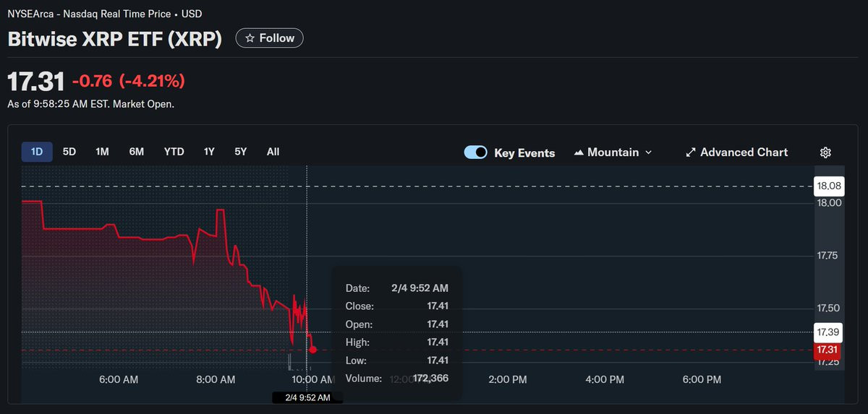The width and height of the screenshot is (868, 414).
Task: Click the 17.39 crosshair price label
Action: coord(828,332)
